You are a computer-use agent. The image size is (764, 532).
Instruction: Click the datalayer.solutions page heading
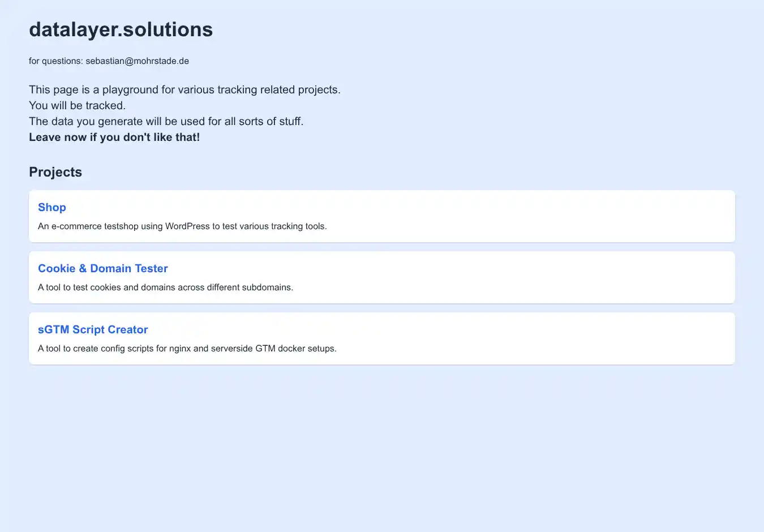pos(121,29)
